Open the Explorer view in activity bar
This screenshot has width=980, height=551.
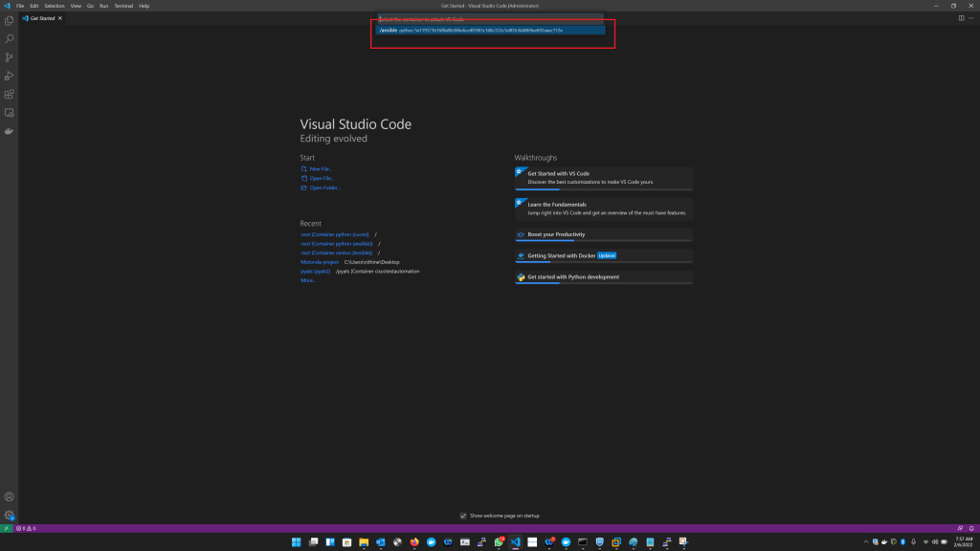[10, 21]
